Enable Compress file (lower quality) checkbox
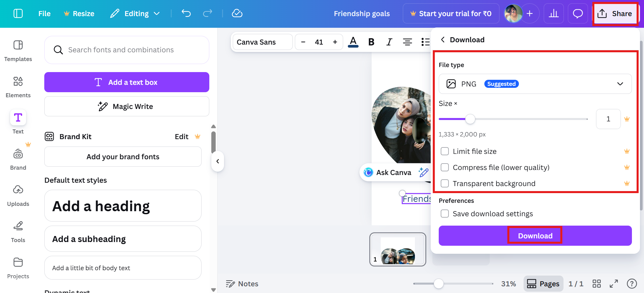Image resolution: width=644 pixels, height=293 pixels. 445,167
